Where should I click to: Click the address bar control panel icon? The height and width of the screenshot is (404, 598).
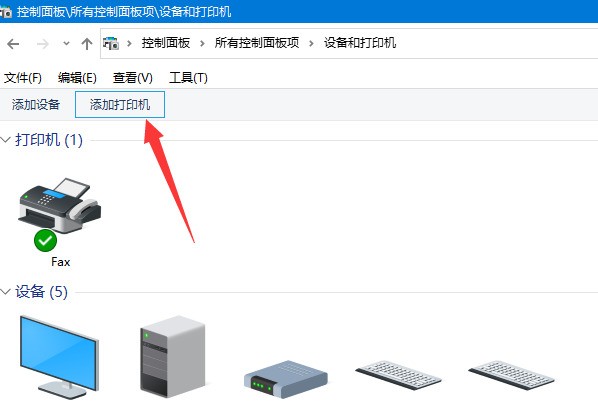111,43
